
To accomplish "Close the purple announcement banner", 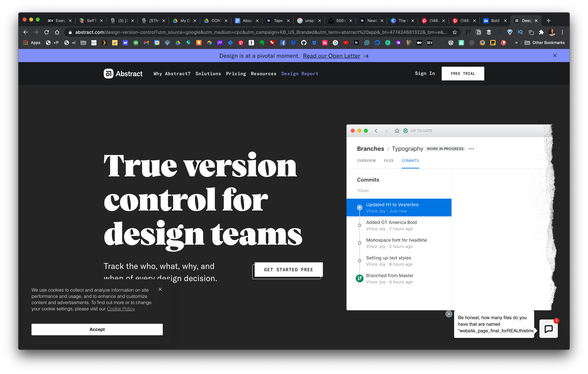I will (555, 56).
